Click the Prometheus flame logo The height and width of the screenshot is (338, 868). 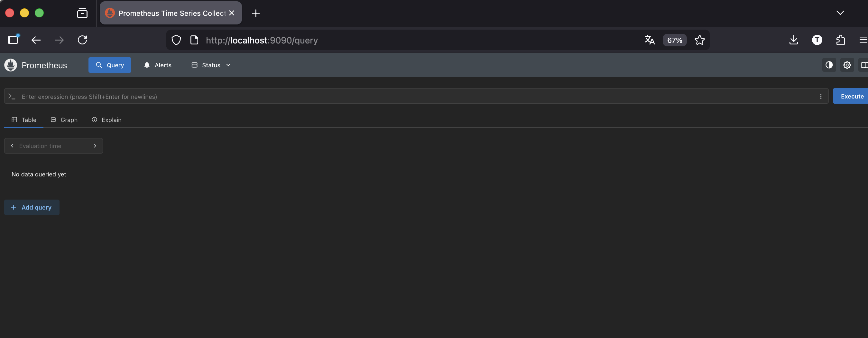tap(11, 65)
